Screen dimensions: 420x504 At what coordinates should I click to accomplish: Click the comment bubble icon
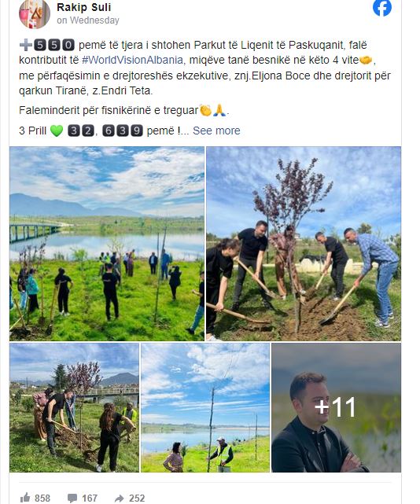(72, 498)
